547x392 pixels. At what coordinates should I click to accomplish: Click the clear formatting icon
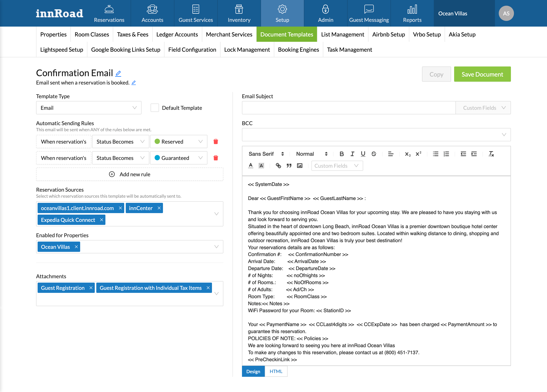point(491,154)
